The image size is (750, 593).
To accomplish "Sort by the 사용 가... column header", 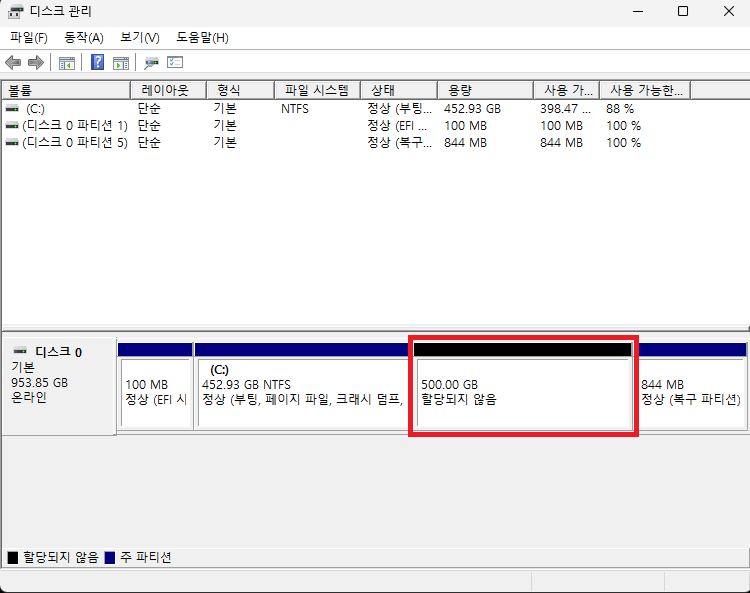I will tap(566, 90).
